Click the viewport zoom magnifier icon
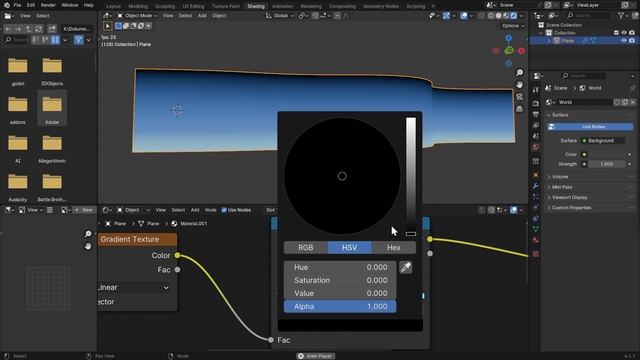Image resolution: width=640 pixels, height=360 pixels. click(519, 72)
